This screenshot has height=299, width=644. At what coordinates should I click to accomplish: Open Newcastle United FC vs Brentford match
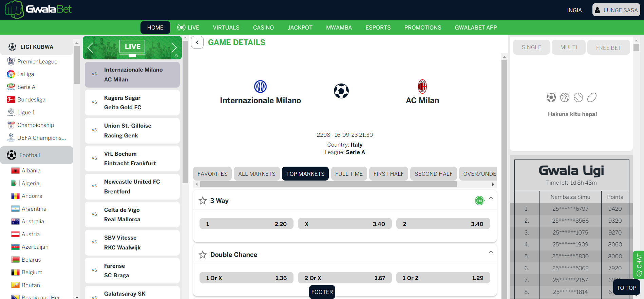[x=132, y=186]
